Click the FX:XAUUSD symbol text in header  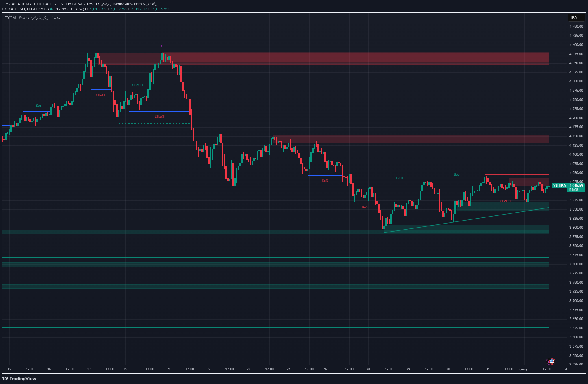(x=13, y=9)
